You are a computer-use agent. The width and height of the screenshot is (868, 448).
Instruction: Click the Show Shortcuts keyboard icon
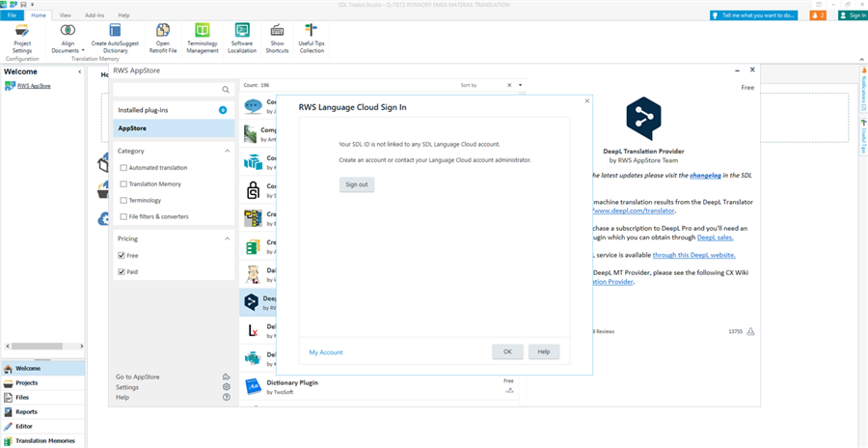click(278, 31)
